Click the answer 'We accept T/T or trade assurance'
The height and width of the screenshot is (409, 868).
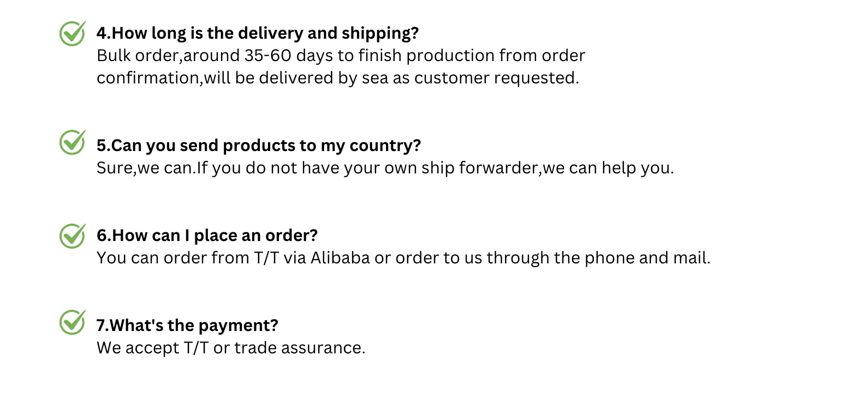[x=231, y=348]
